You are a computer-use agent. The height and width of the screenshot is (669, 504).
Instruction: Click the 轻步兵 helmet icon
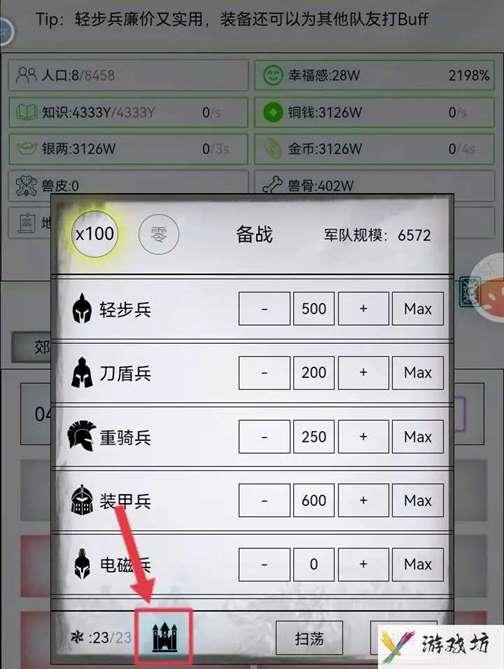pyautogui.click(x=82, y=308)
